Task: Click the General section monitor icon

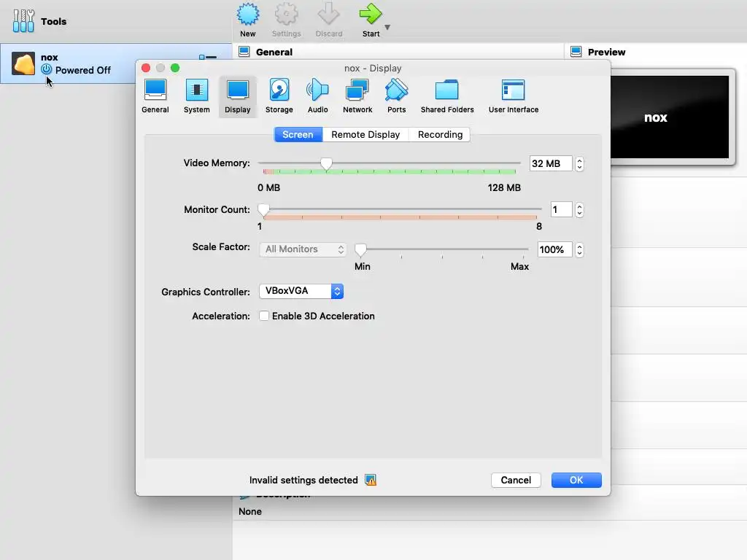Action: pyautogui.click(x=244, y=52)
